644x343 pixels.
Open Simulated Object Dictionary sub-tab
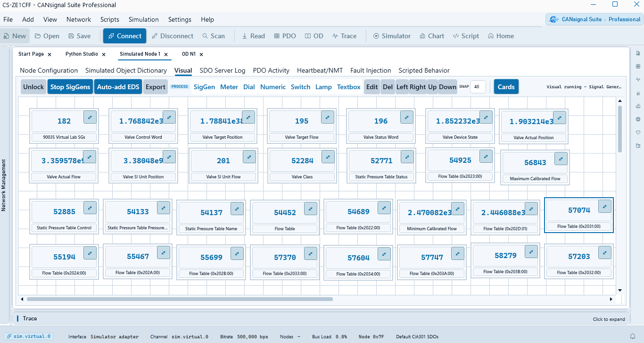point(126,70)
